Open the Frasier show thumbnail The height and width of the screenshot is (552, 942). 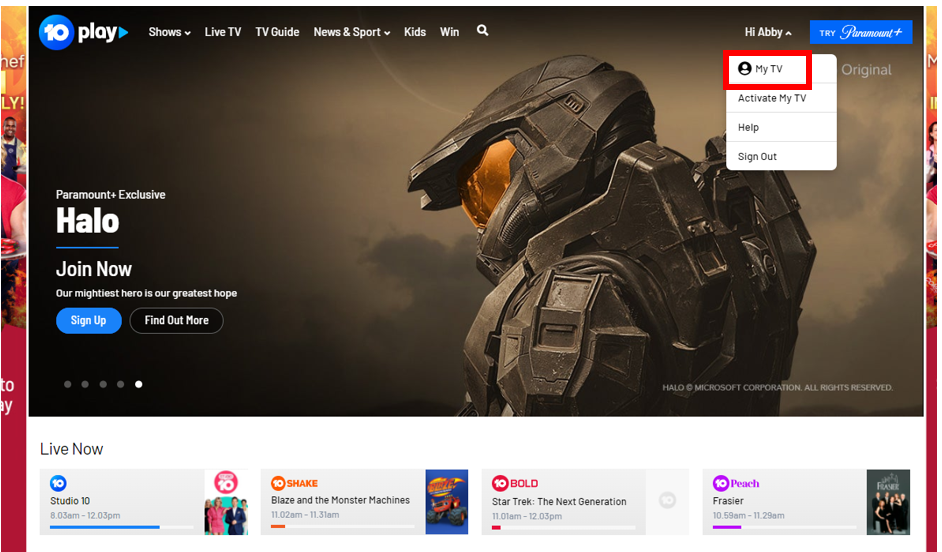pos(889,502)
